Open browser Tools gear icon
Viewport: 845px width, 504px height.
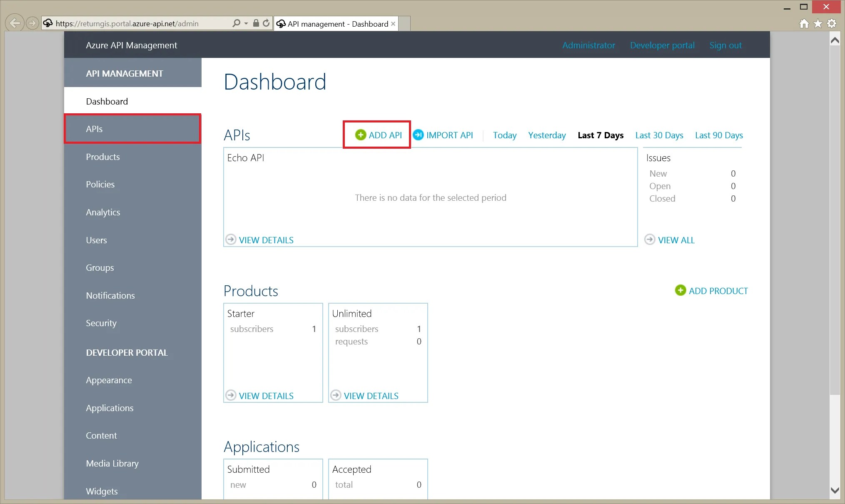832,24
